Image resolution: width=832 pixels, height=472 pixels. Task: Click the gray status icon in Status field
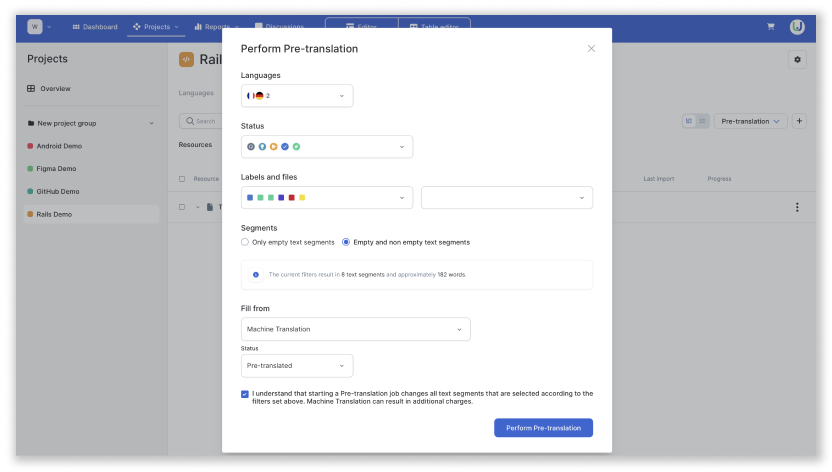pyautogui.click(x=251, y=147)
